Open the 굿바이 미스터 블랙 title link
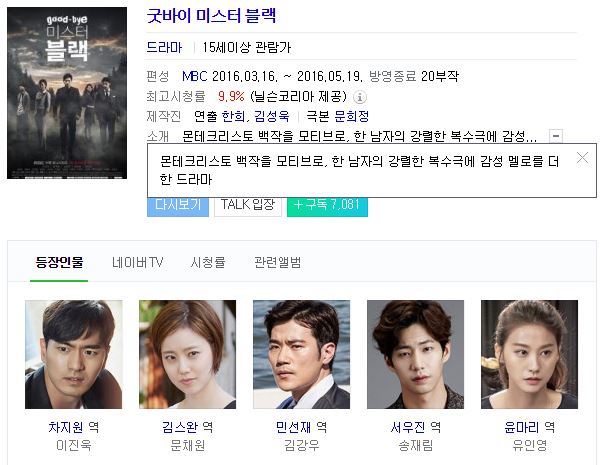 [211, 16]
